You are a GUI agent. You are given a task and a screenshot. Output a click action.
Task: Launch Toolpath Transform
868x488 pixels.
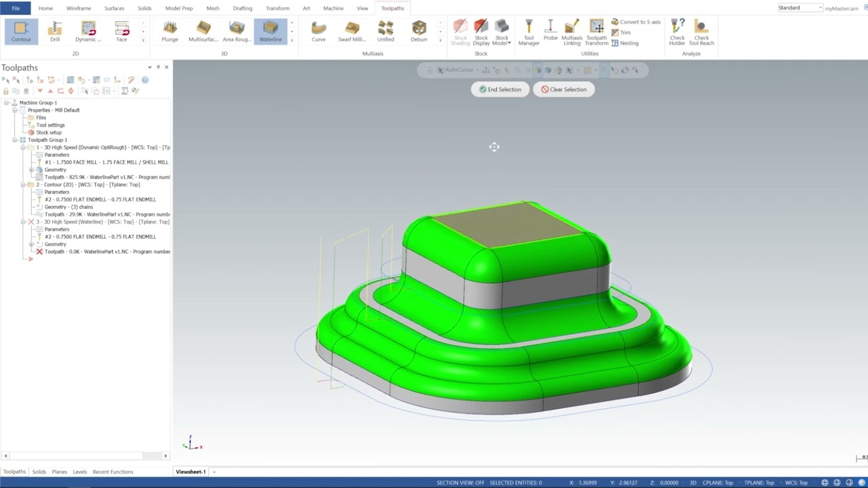click(596, 32)
